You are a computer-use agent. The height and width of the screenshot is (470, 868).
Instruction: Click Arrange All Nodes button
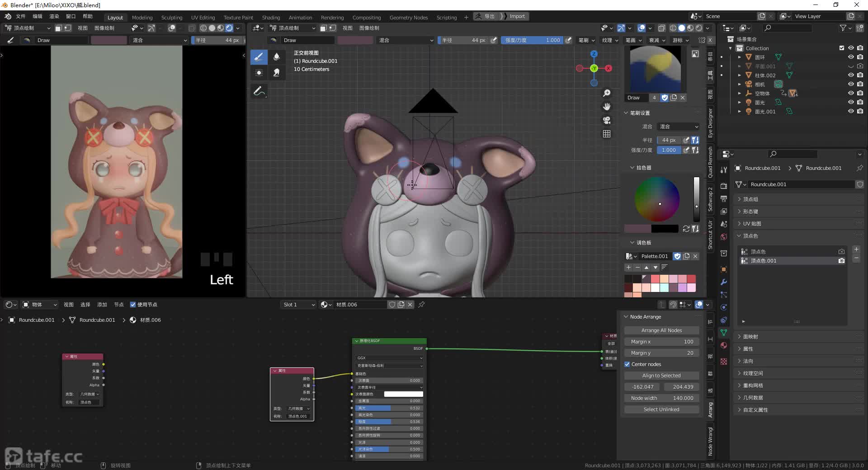661,330
